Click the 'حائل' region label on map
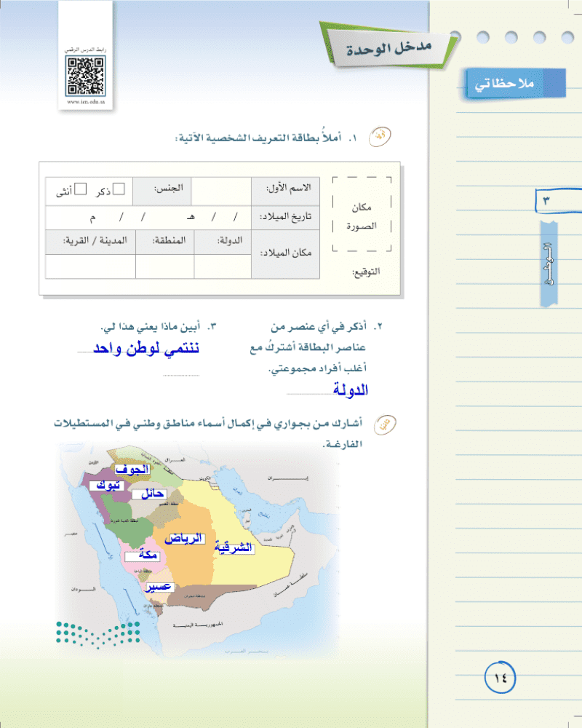This screenshot has height=728, width=582. pos(149,494)
